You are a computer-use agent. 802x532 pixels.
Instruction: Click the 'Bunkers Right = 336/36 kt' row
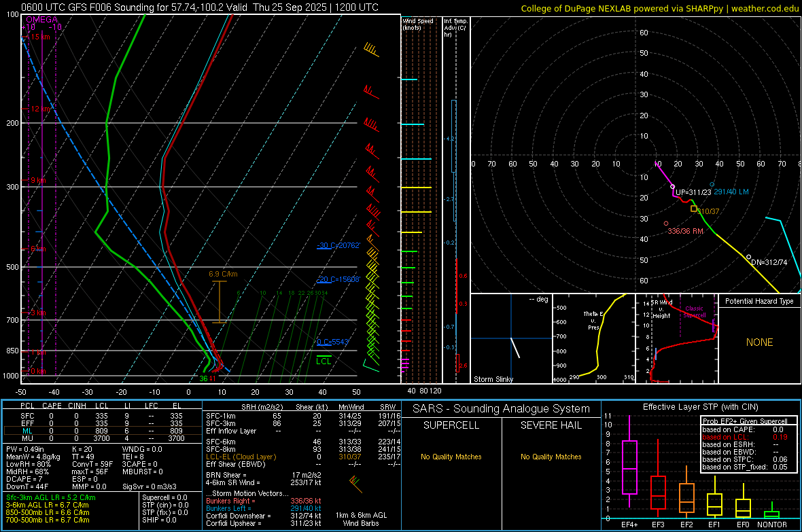pyautogui.click(x=264, y=501)
